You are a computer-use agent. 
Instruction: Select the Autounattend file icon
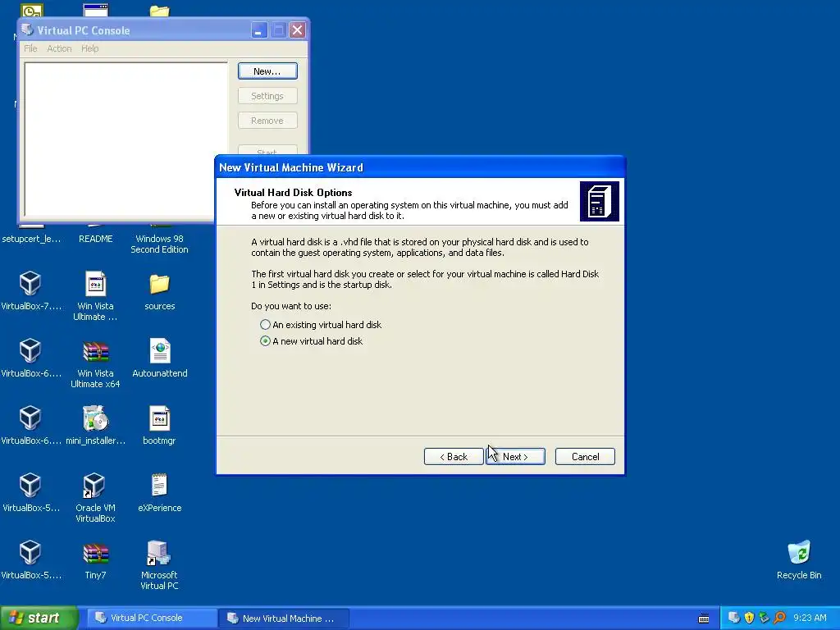point(160,358)
